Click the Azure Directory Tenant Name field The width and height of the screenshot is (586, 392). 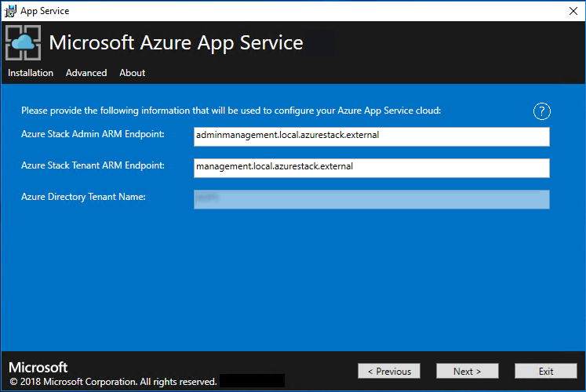tap(372, 199)
